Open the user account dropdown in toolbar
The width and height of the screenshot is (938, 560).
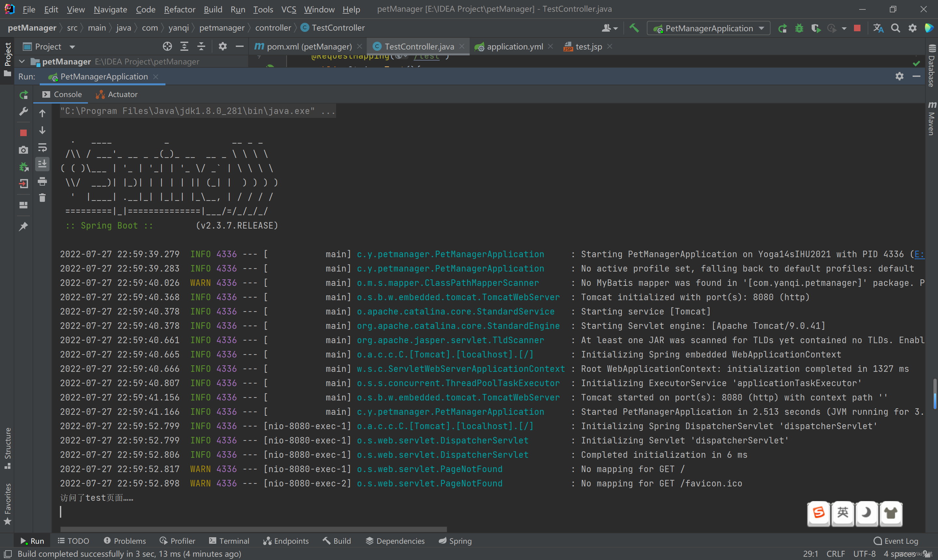tap(610, 28)
